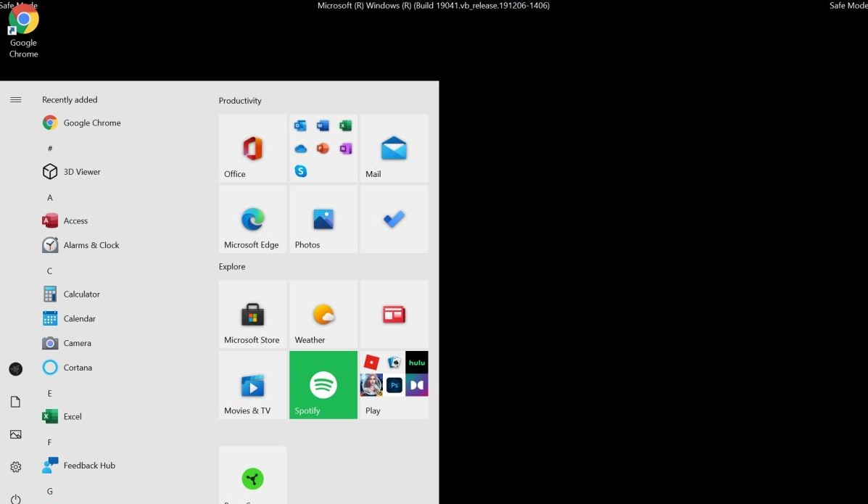Select the letter C section header

click(50, 271)
